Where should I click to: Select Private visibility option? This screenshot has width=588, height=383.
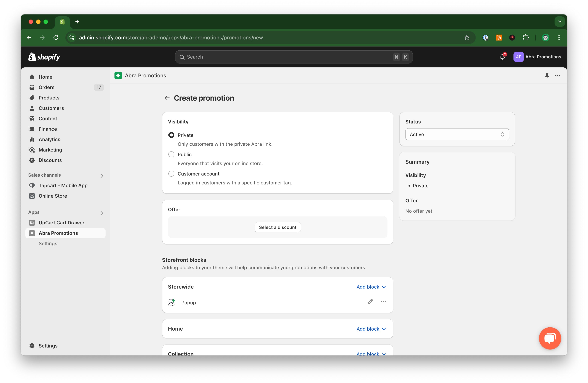coord(171,135)
